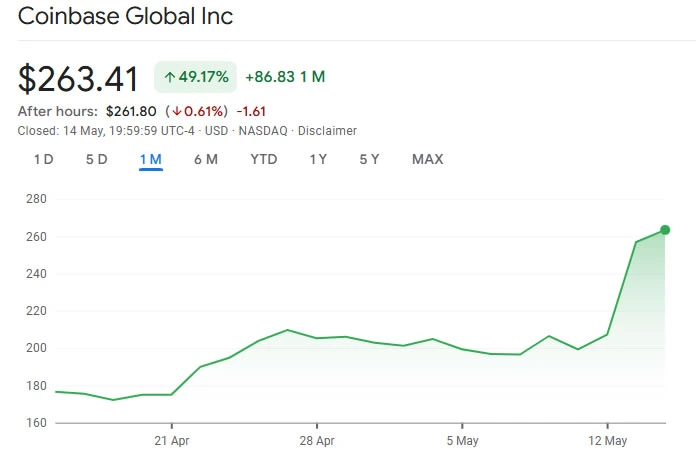The height and width of the screenshot is (460, 696).
Task: Click the 21 Apr date on the x-axis
Action: 171,440
